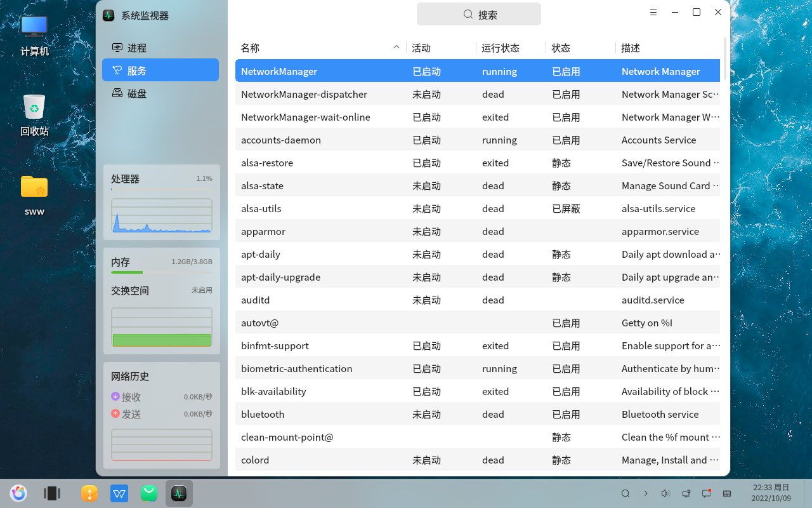This screenshot has height=508, width=812.
Task: Sort by the 描述 column header
Action: tap(668, 48)
